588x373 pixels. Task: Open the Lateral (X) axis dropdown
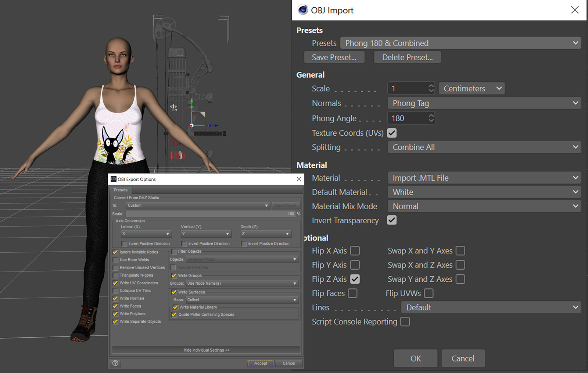146,234
